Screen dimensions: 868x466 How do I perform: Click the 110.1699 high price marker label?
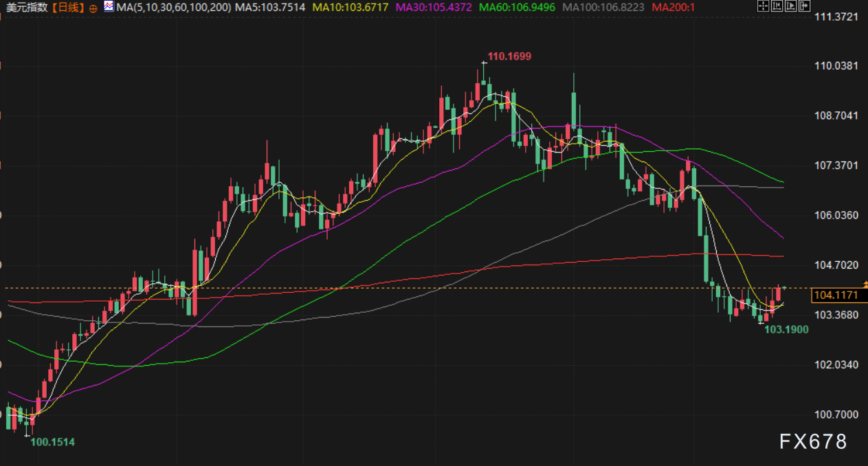pyautogui.click(x=509, y=56)
